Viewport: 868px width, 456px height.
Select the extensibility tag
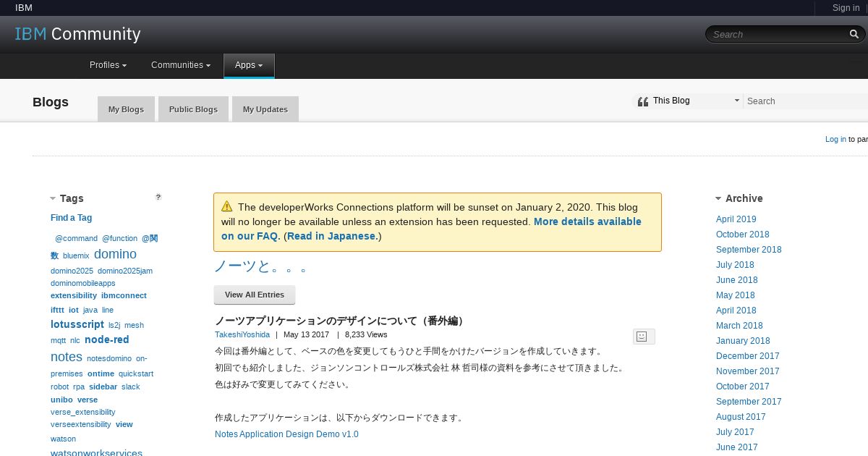coord(74,295)
